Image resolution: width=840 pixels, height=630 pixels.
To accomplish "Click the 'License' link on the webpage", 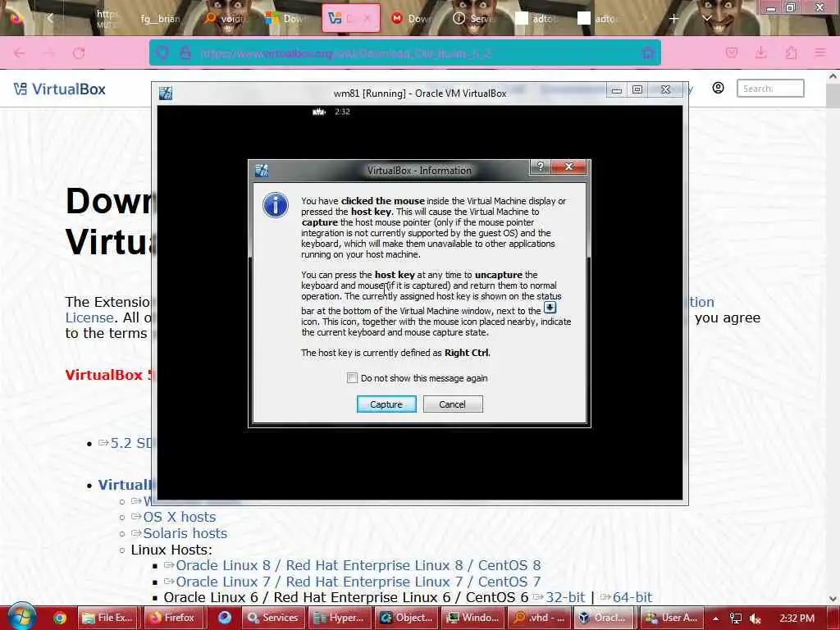I will [89, 317].
